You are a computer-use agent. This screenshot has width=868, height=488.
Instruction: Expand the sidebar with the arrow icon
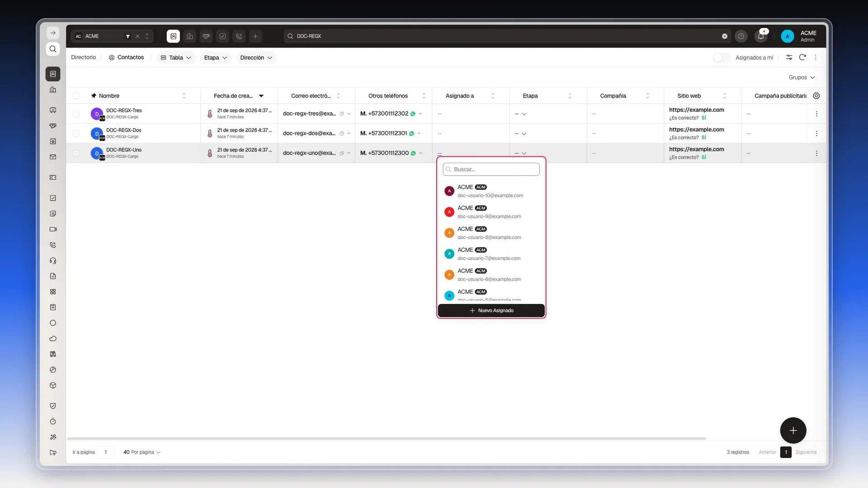pyautogui.click(x=53, y=33)
